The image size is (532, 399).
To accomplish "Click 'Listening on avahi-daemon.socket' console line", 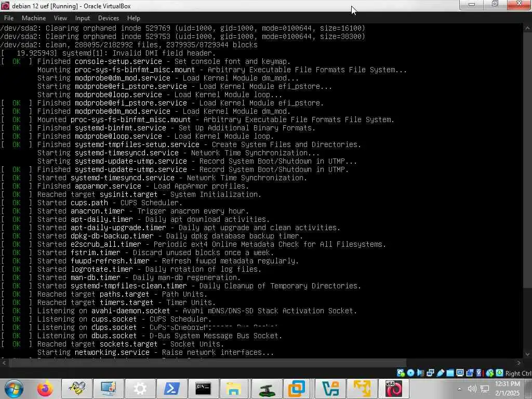I will point(179,311).
